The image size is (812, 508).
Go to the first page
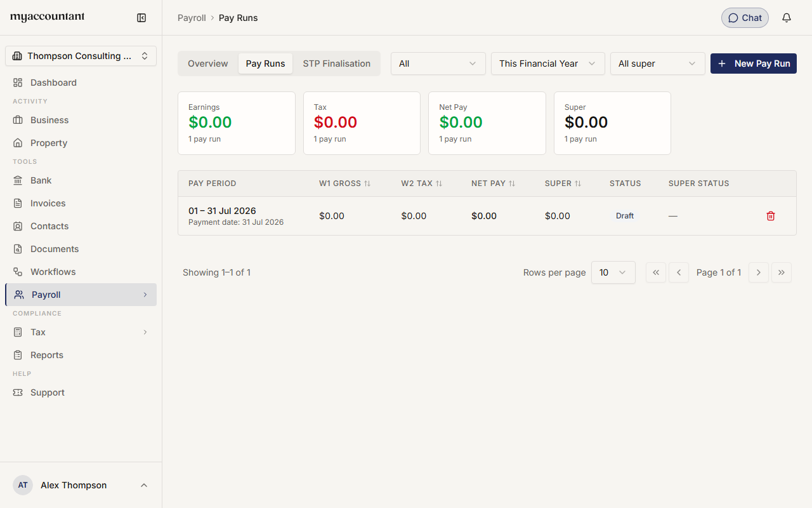pyautogui.click(x=656, y=272)
